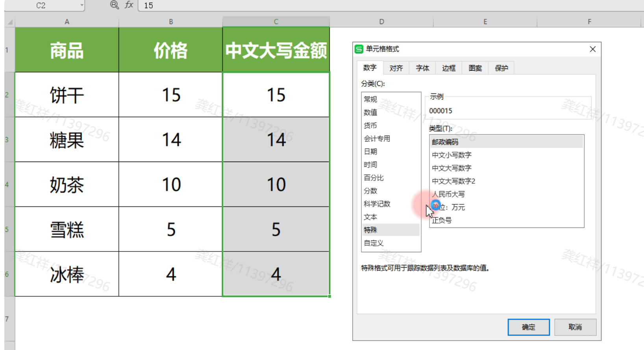Click the 价格 header cell
Screen dimensions: 644x350
point(171,50)
